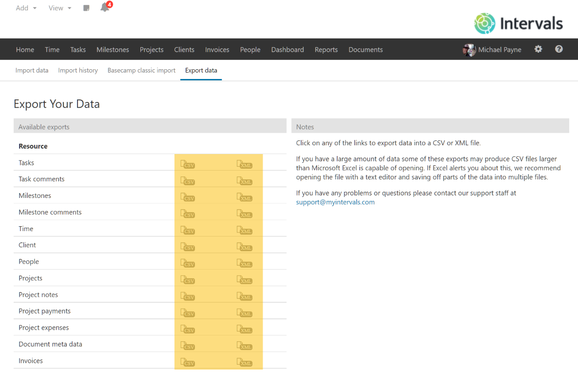Click the help question mark icon
Image resolution: width=578 pixels, height=392 pixels.
559,49
